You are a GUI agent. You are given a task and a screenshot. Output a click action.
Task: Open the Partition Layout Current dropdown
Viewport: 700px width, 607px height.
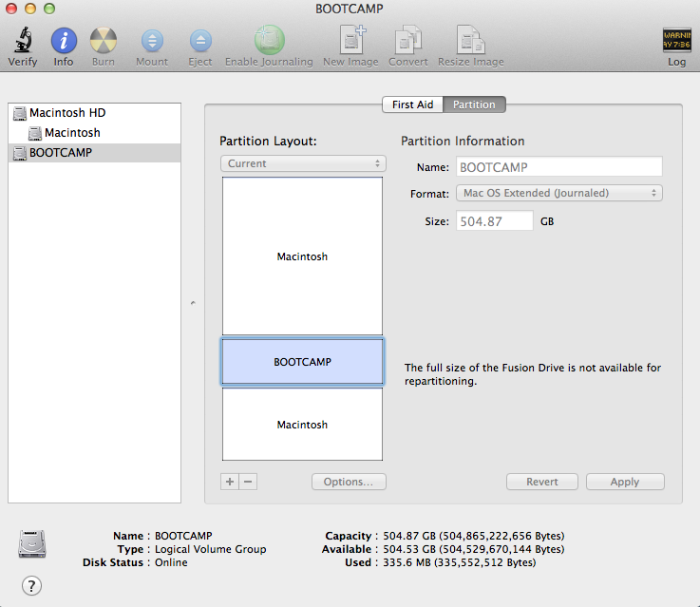tap(303, 163)
